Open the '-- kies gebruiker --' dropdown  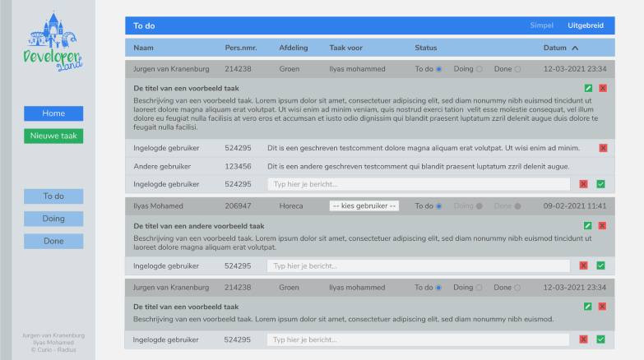[x=364, y=206]
